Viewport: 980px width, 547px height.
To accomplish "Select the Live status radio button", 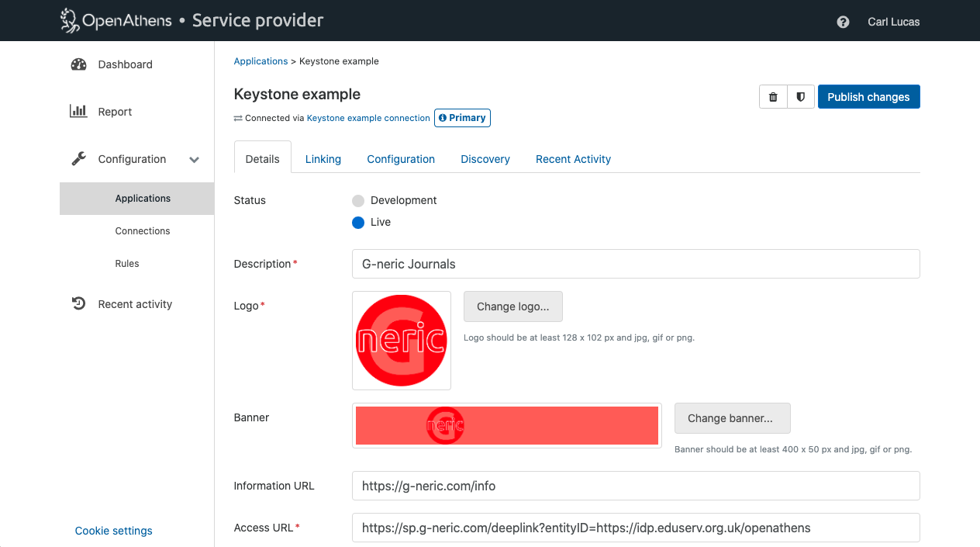I will 358,223.
